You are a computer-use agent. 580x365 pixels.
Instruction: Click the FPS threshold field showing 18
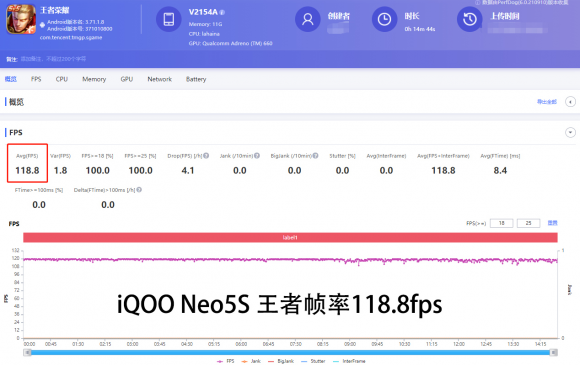click(x=501, y=223)
